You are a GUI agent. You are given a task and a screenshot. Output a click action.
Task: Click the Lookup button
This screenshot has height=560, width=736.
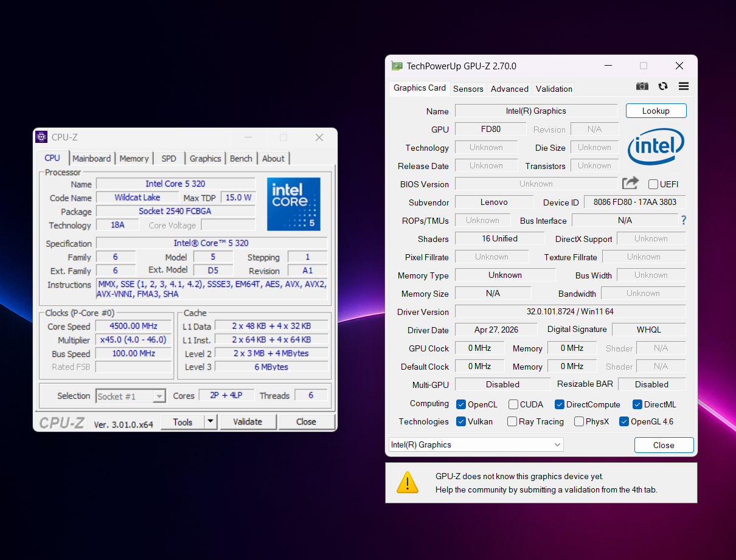tap(656, 111)
